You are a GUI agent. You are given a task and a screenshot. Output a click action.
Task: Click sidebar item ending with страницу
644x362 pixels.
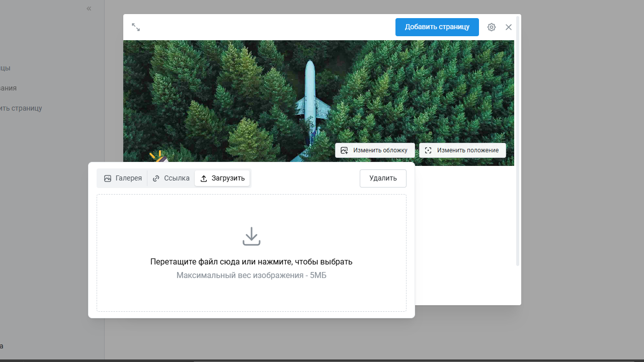21,108
